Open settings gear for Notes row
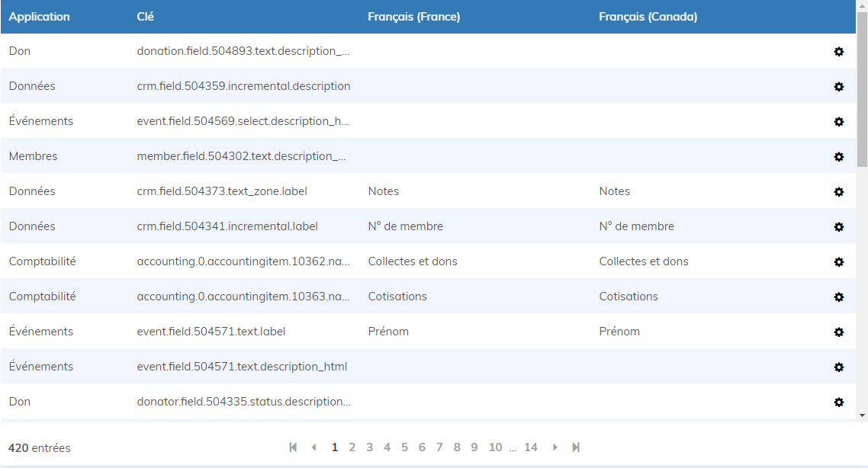This screenshot has width=868, height=468. [838, 192]
